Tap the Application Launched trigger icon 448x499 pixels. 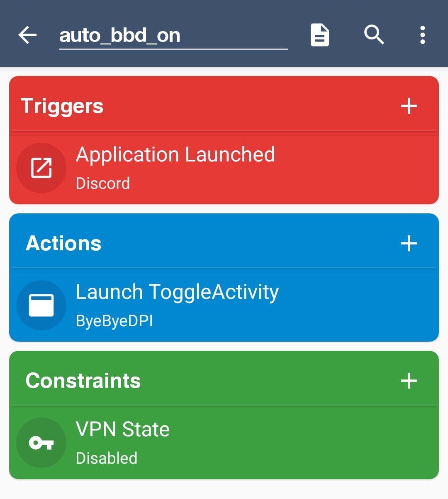click(41, 168)
